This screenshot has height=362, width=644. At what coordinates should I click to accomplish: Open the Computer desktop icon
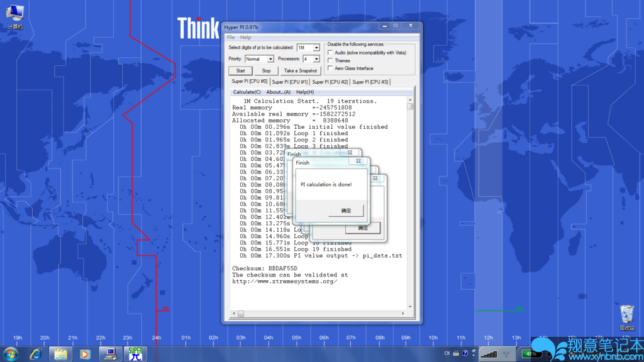15,16
